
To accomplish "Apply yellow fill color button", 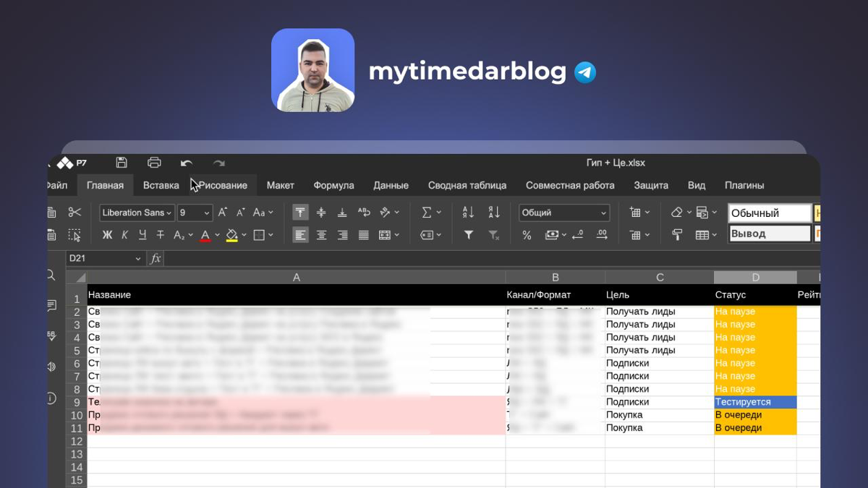I will 231,235.
